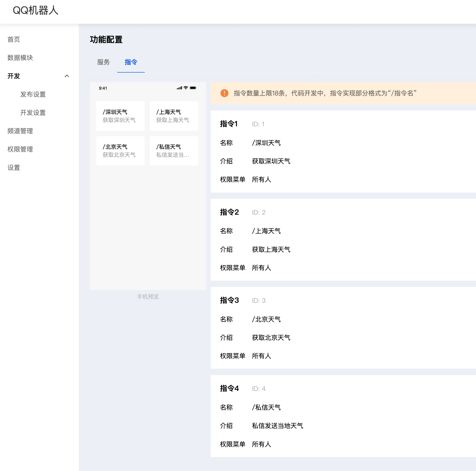This screenshot has height=471, width=476.
Task: Go to 数据模块 in the sidebar
Action: click(20, 58)
